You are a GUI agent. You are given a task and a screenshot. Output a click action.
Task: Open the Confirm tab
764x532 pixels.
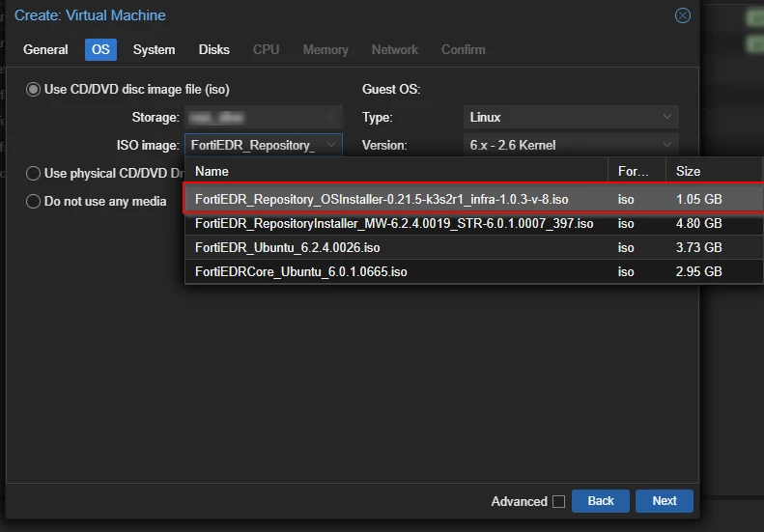pyautogui.click(x=464, y=49)
